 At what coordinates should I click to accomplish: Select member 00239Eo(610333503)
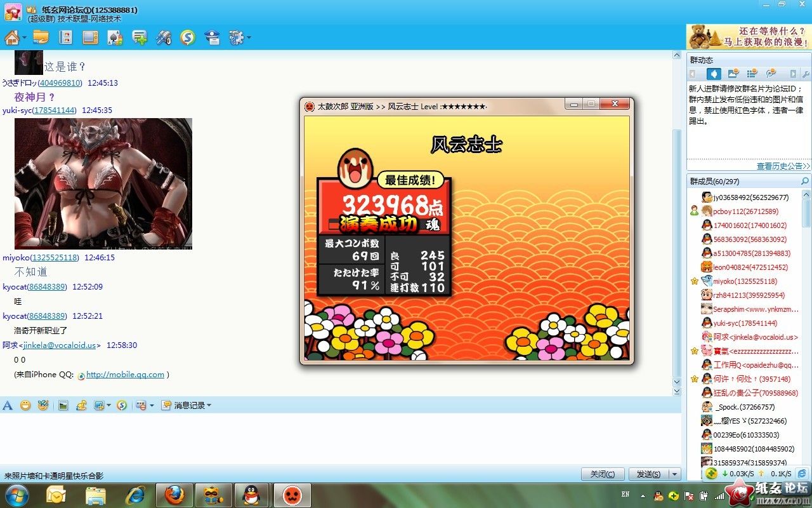pyautogui.click(x=745, y=435)
